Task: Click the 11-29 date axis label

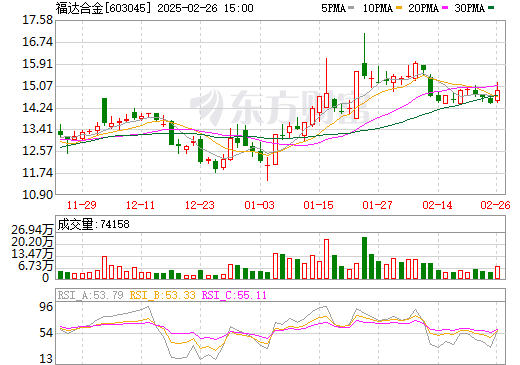Action: (x=82, y=205)
